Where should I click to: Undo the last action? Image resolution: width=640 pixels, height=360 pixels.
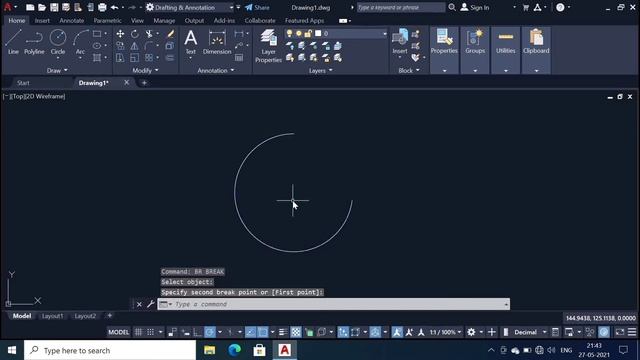point(114,7)
